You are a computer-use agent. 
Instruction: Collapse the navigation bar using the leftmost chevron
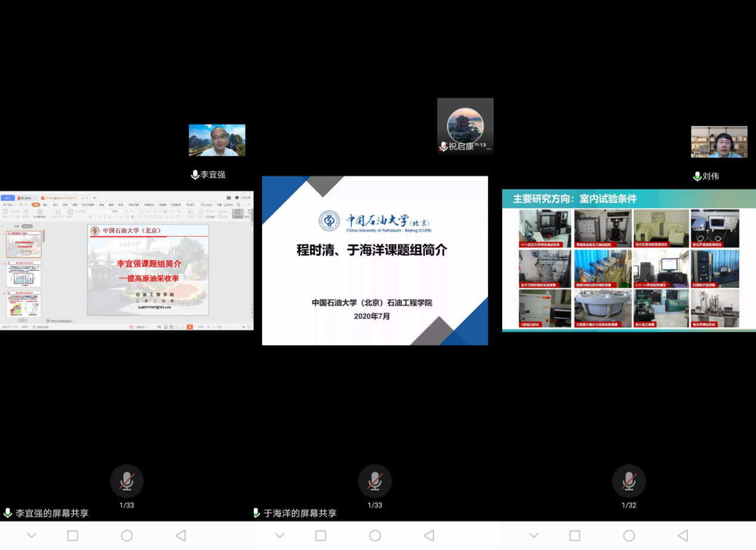click(32, 536)
